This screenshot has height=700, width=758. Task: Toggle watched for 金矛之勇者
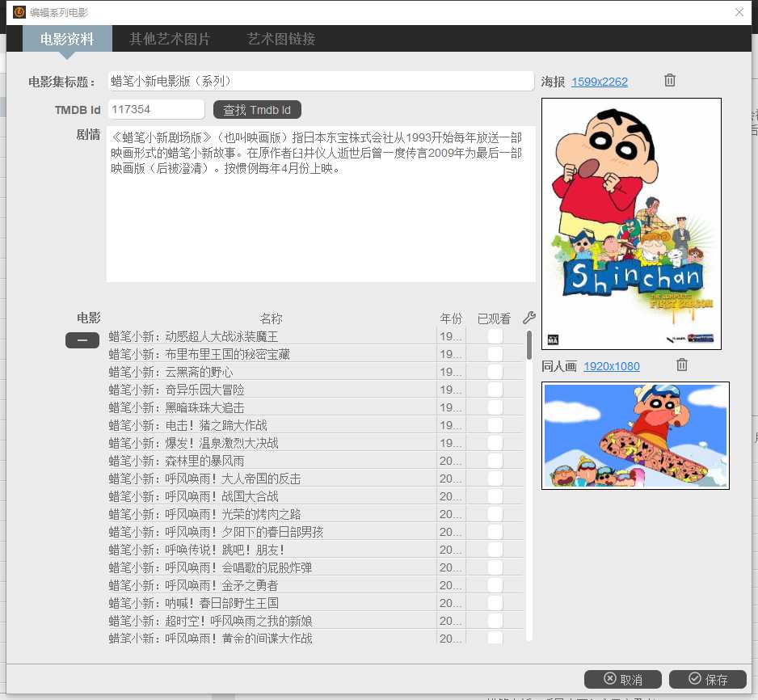495,585
